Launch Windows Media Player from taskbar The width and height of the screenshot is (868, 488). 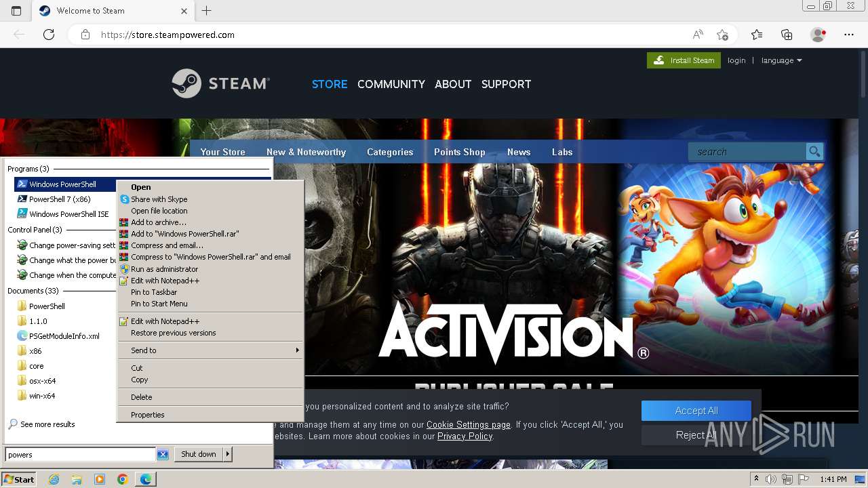point(100,479)
